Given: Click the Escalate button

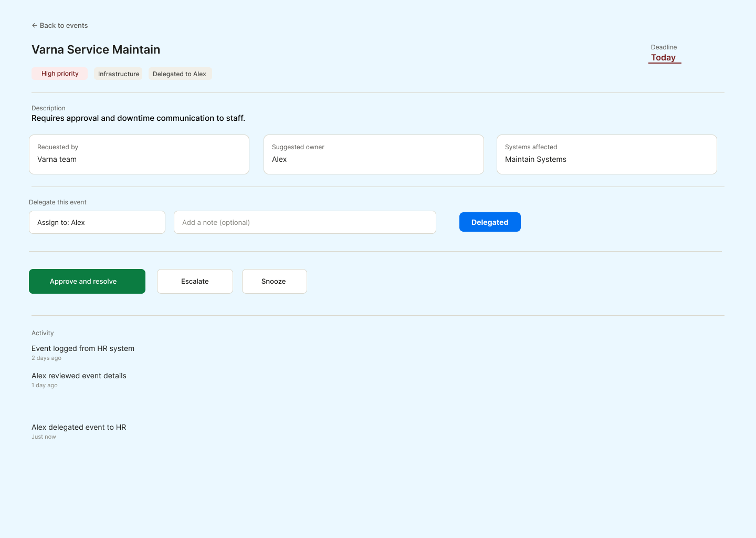Looking at the screenshot, I should pos(195,282).
